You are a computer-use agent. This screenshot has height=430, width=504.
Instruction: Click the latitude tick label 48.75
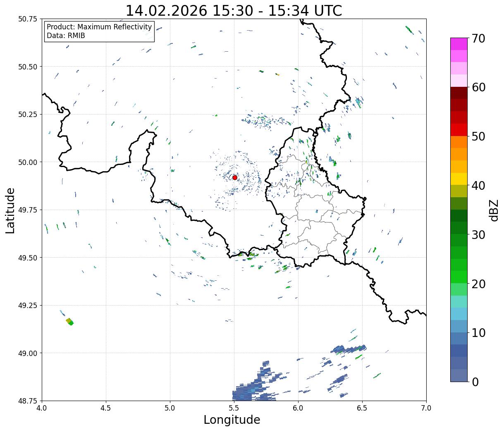pos(28,401)
